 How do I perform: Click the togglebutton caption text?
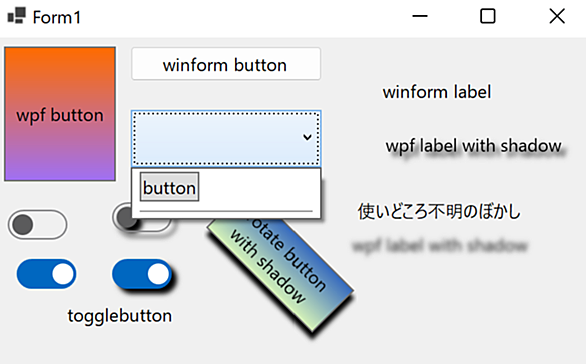120,316
